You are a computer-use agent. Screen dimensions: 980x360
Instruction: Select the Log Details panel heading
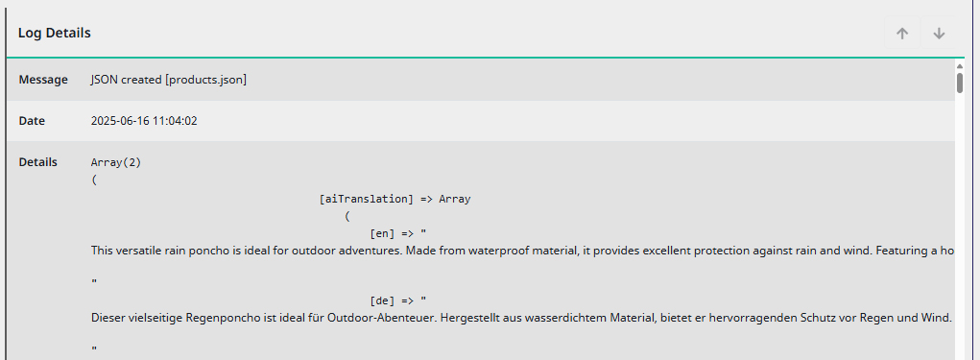(55, 34)
